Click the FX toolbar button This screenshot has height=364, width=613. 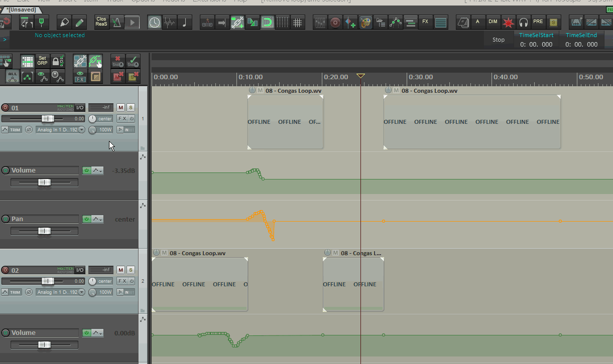coord(426,22)
